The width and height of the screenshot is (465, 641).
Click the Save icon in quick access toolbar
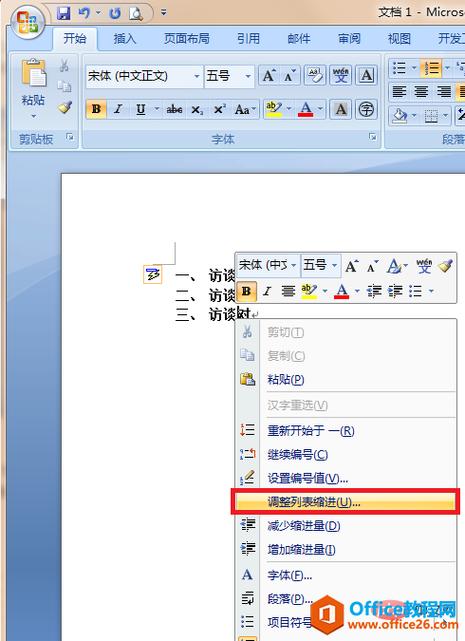[63, 13]
